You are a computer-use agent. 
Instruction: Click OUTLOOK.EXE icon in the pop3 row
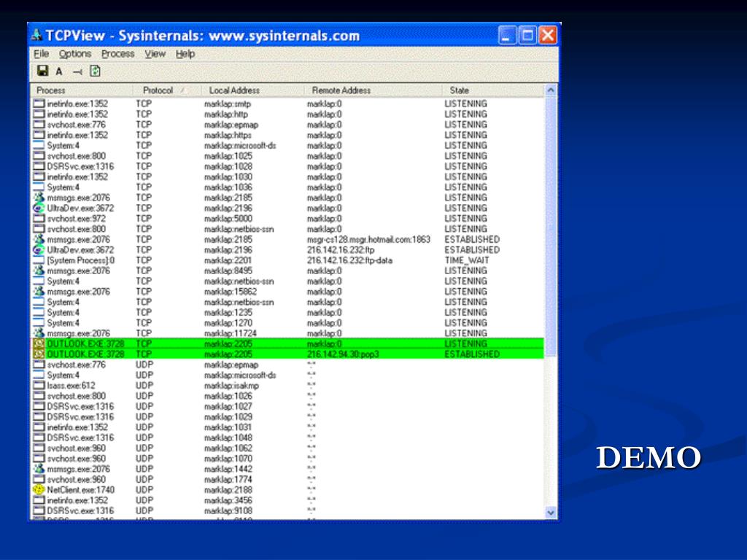click(39, 354)
